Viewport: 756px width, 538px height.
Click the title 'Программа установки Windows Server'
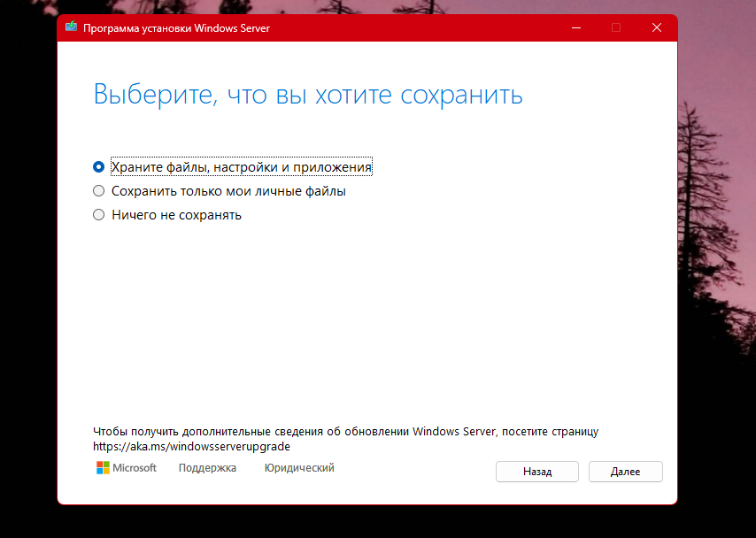pos(176,28)
